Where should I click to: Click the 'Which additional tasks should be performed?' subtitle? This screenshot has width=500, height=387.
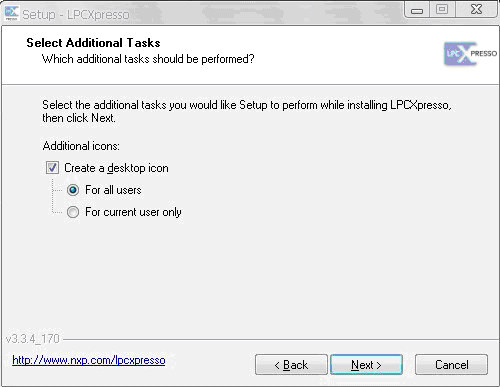[x=148, y=59]
